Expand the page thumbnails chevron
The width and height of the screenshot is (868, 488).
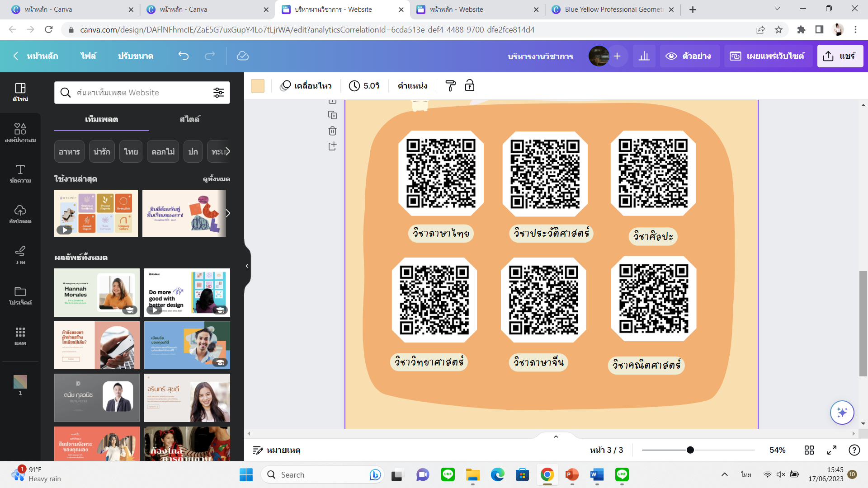556,436
